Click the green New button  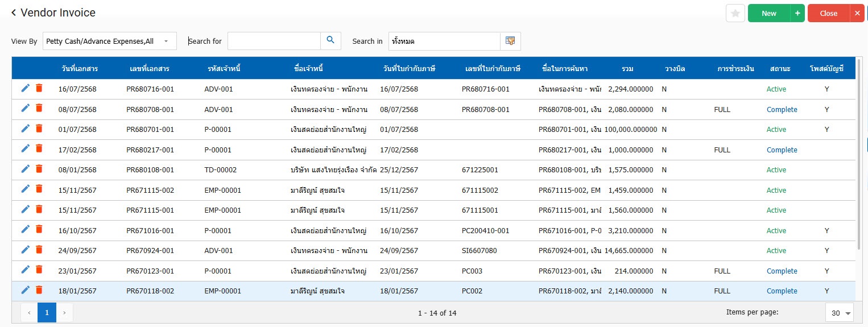tap(768, 13)
